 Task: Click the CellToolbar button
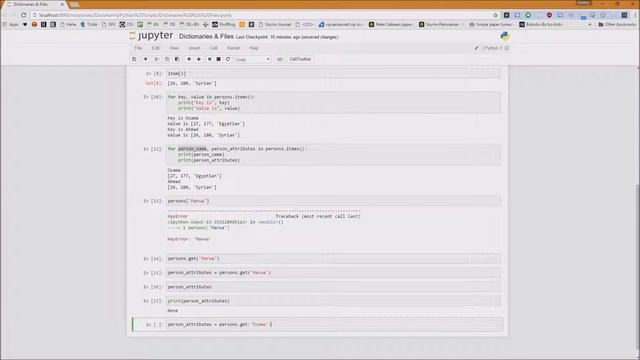(x=300, y=59)
